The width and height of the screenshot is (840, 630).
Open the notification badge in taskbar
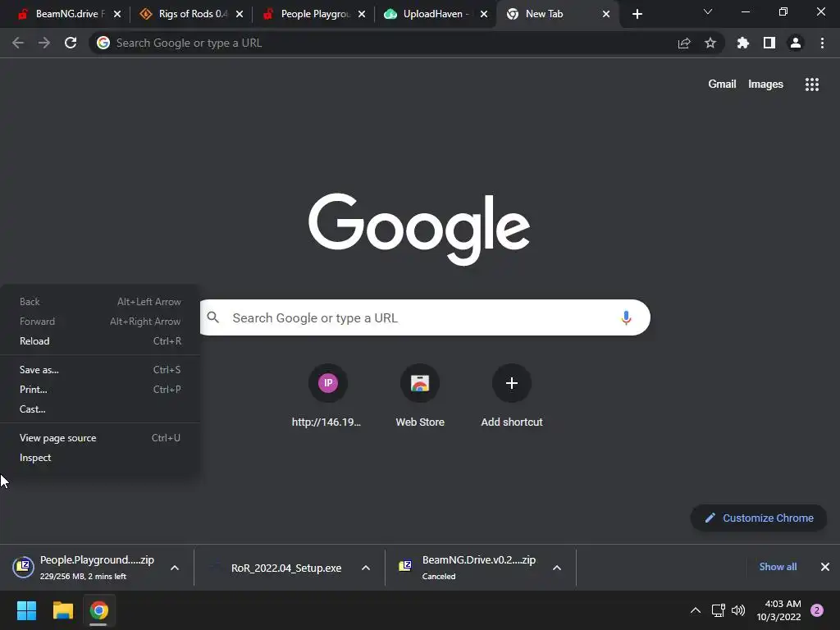coord(817,610)
